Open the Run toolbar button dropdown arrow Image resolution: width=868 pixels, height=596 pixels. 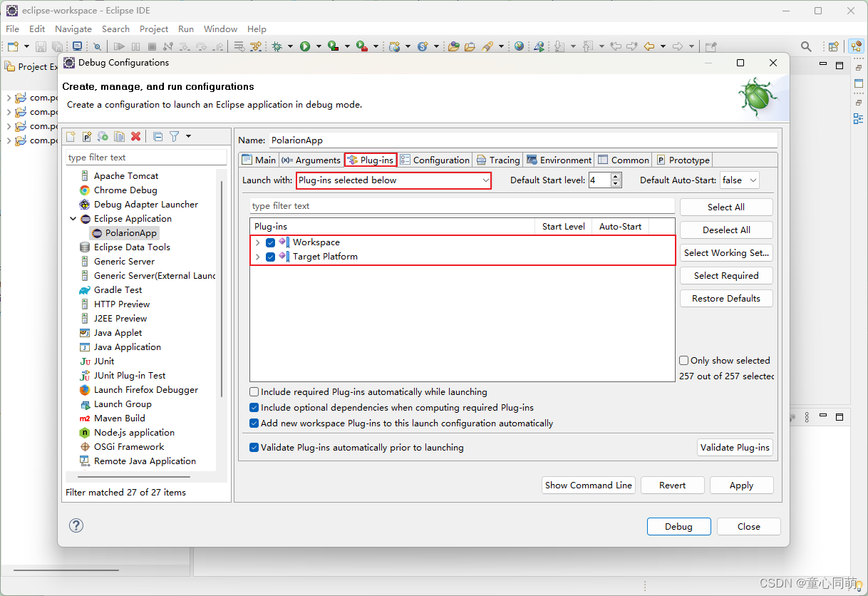(319, 48)
